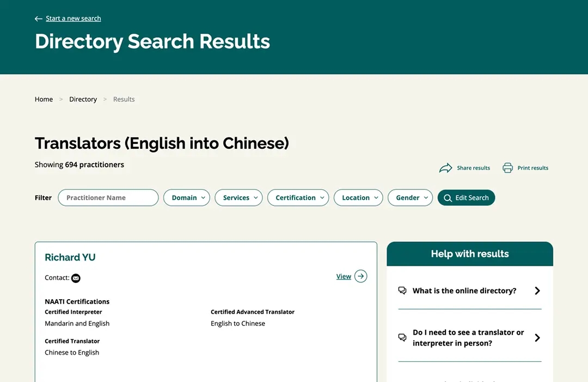This screenshot has height=382, width=588.
Task: Click the Start a new search link
Action: pos(73,19)
